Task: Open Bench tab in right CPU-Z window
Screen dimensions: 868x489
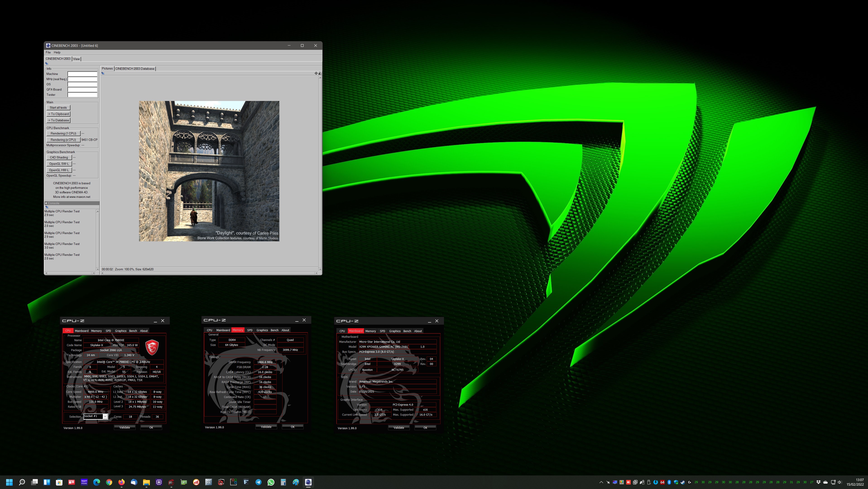Action: (407, 331)
